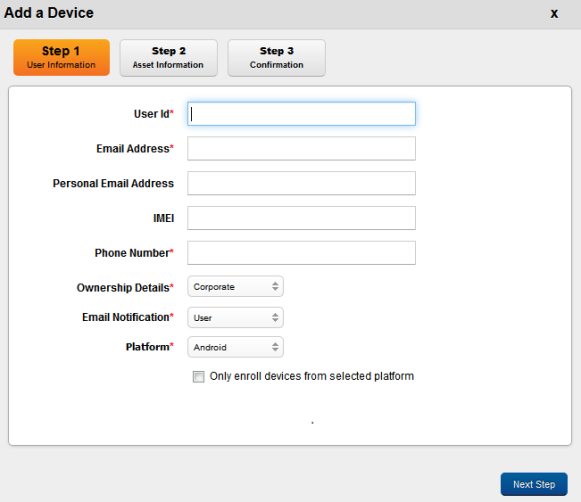Open the Platform dropdown showing Android
The width and height of the screenshot is (581, 502).
(x=236, y=347)
